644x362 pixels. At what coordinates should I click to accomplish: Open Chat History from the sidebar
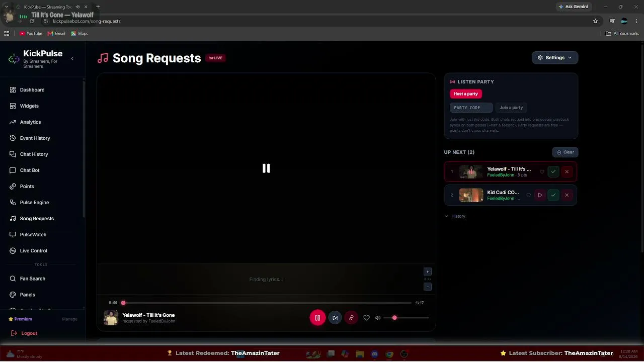(34, 154)
